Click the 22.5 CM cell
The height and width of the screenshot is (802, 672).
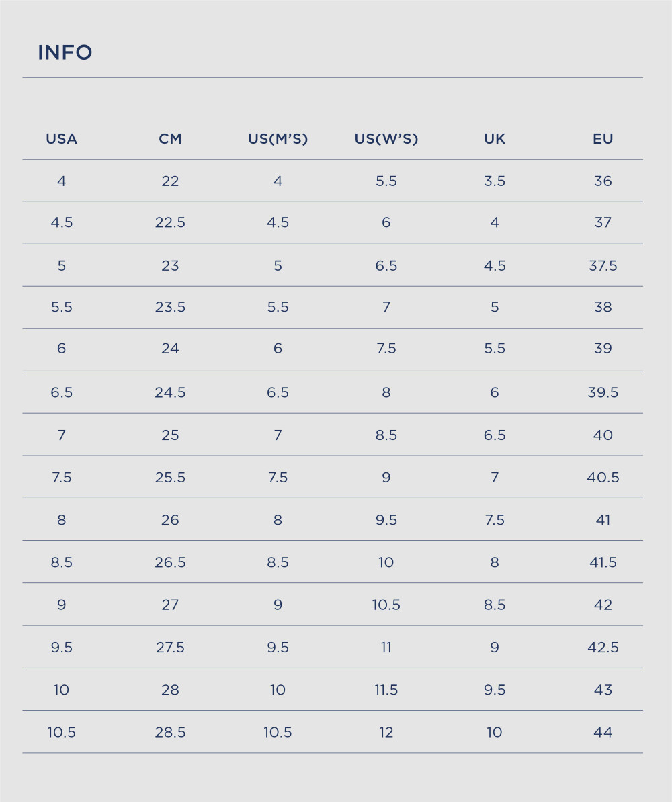tap(170, 222)
